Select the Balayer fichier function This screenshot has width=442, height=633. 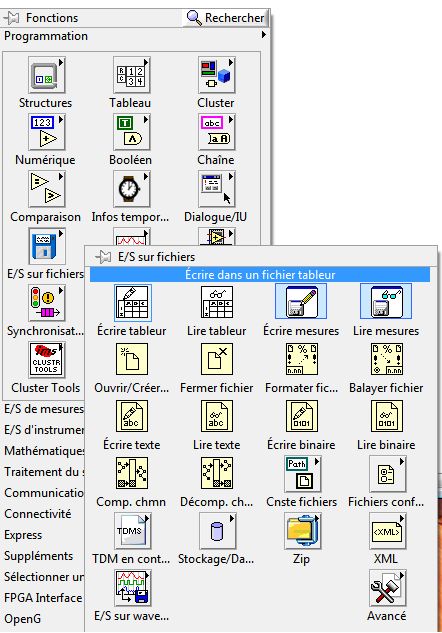386,359
